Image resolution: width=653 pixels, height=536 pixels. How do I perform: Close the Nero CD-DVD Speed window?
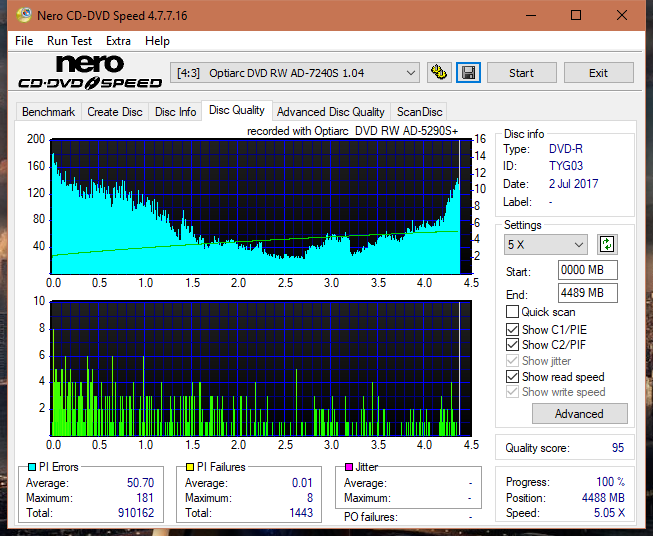pos(622,15)
